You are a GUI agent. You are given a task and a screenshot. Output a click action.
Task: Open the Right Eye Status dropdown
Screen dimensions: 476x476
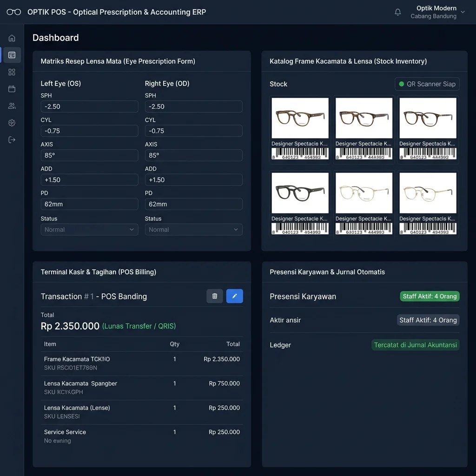pyautogui.click(x=194, y=230)
